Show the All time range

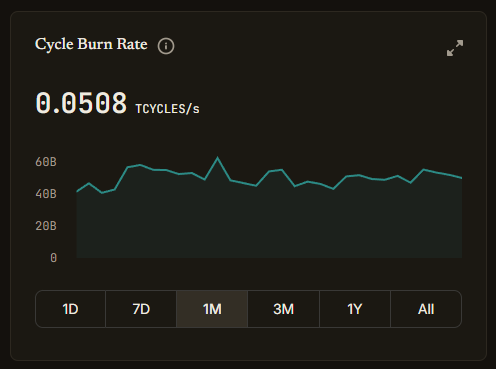pos(426,309)
